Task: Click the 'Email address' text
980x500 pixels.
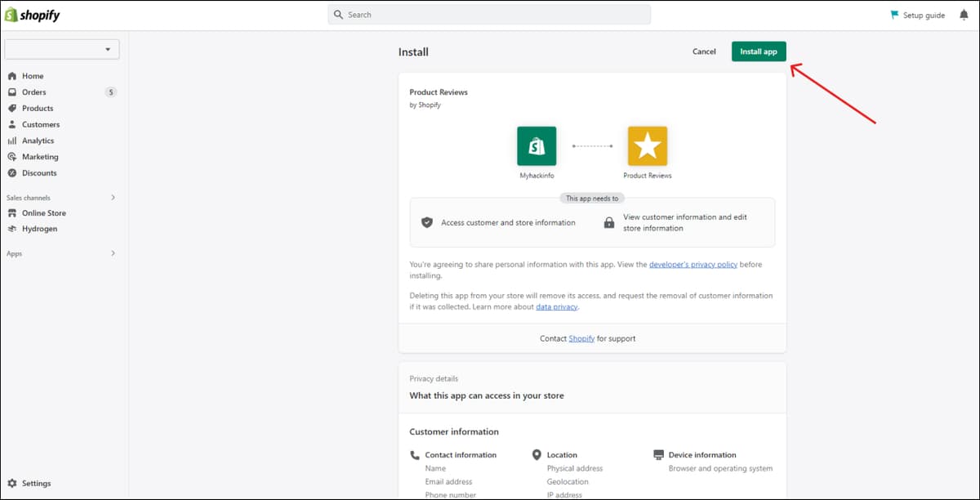Action: click(448, 482)
